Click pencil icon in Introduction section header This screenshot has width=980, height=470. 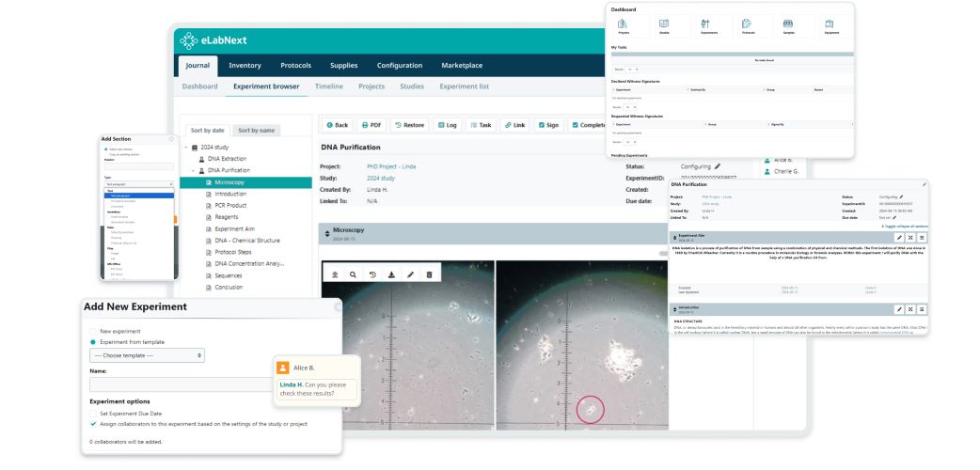pos(899,308)
